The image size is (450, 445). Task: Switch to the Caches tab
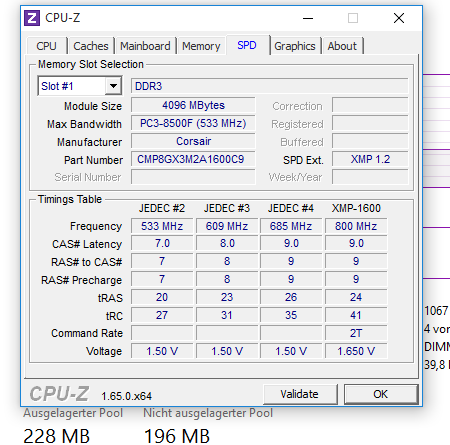(91, 46)
